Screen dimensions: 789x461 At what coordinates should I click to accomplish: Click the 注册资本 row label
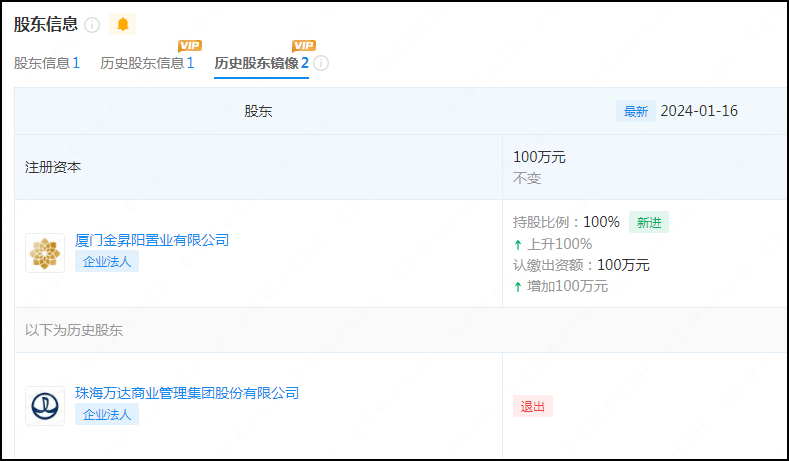pos(53,167)
